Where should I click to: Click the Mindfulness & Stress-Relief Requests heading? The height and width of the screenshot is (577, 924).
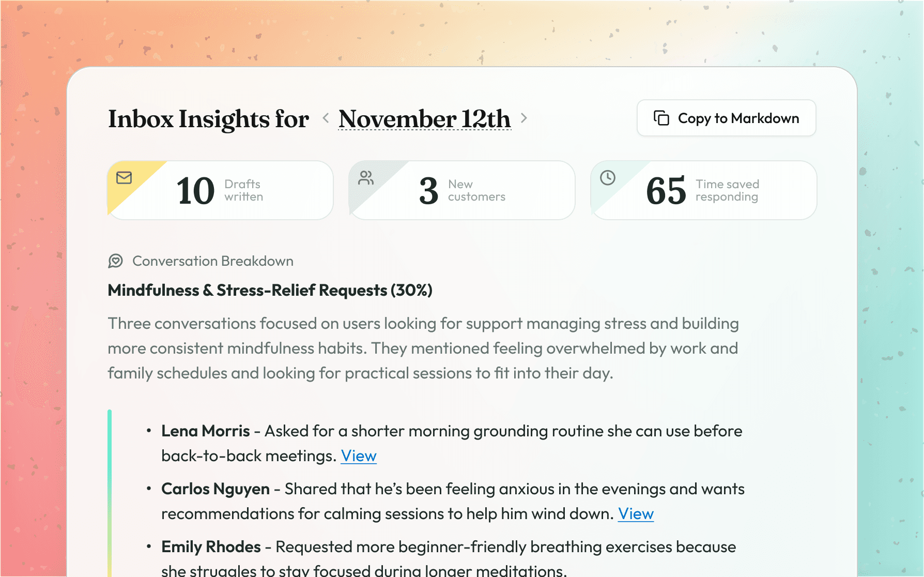[x=269, y=291]
